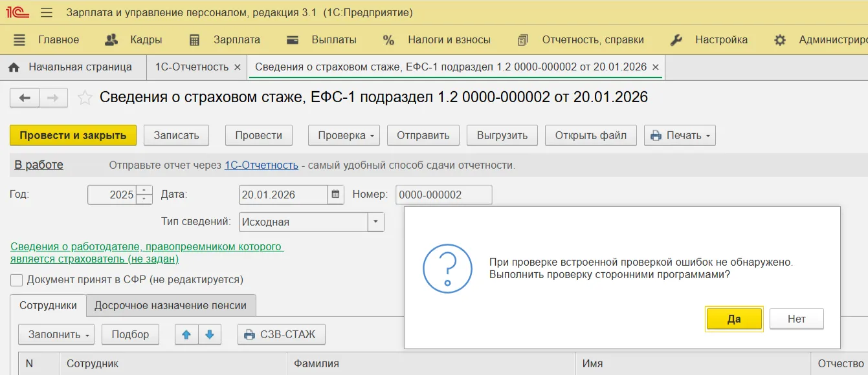Image resolution: width=868 pixels, height=375 pixels.
Task: Follow the 1С-Отчетность hyperlink
Action: [261, 165]
